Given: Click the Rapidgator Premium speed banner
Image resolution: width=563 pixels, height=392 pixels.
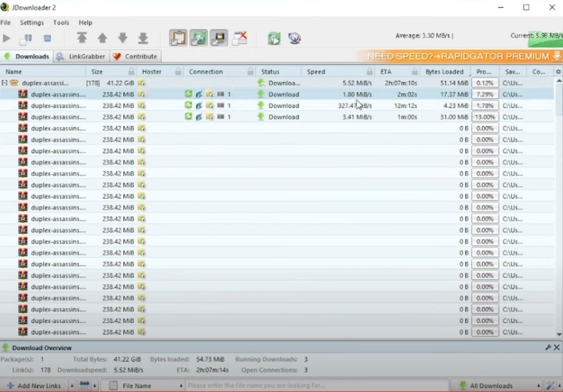Looking at the screenshot, I should tap(459, 56).
